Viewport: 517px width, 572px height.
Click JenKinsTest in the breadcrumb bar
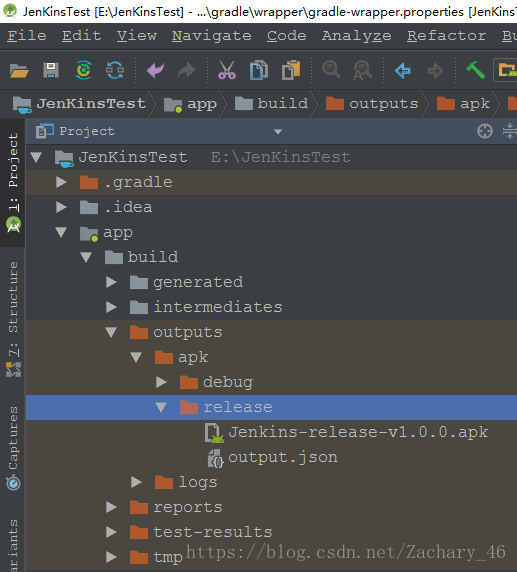79,104
